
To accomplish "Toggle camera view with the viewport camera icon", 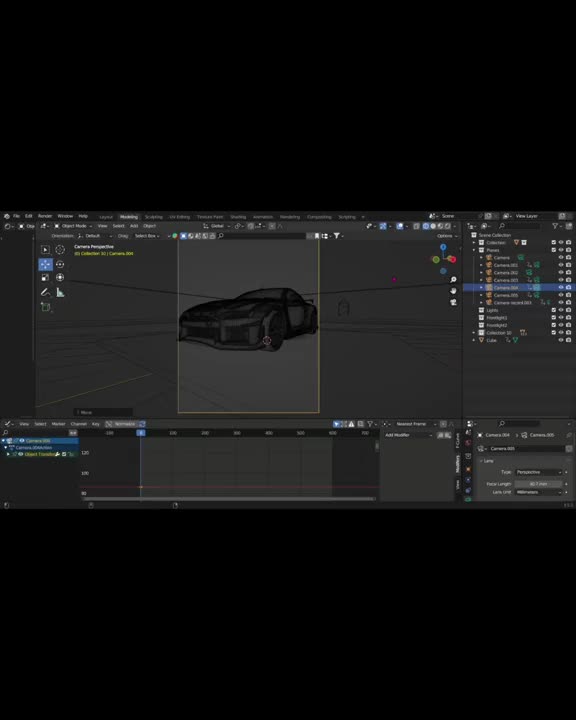I will click(453, 302).
